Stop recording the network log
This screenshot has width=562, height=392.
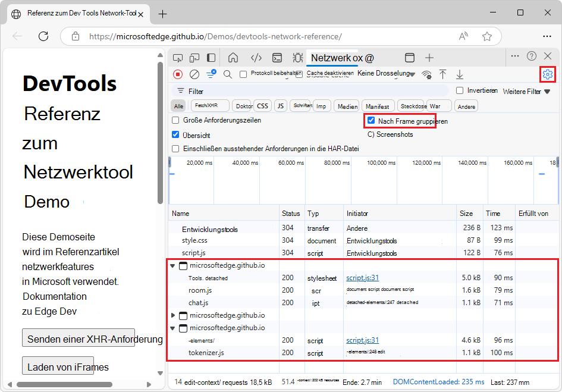178,74
